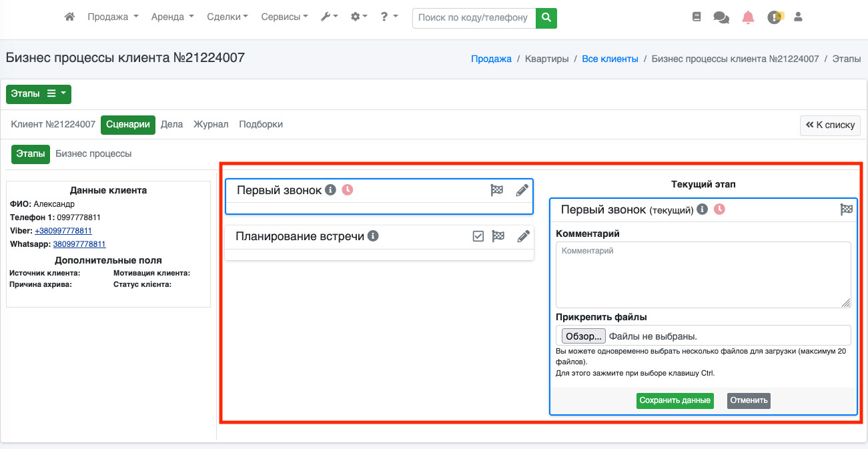Click Сохранить данные button
This screenshot has width=868, height=449.
(x=675, y=401)
